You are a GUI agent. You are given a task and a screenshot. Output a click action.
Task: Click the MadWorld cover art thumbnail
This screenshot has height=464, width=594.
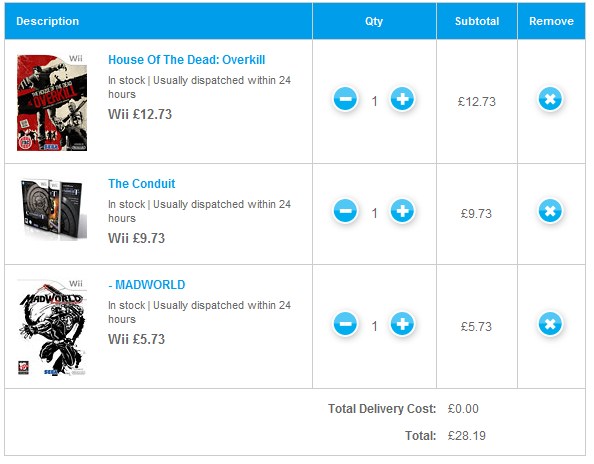(52, 327)
